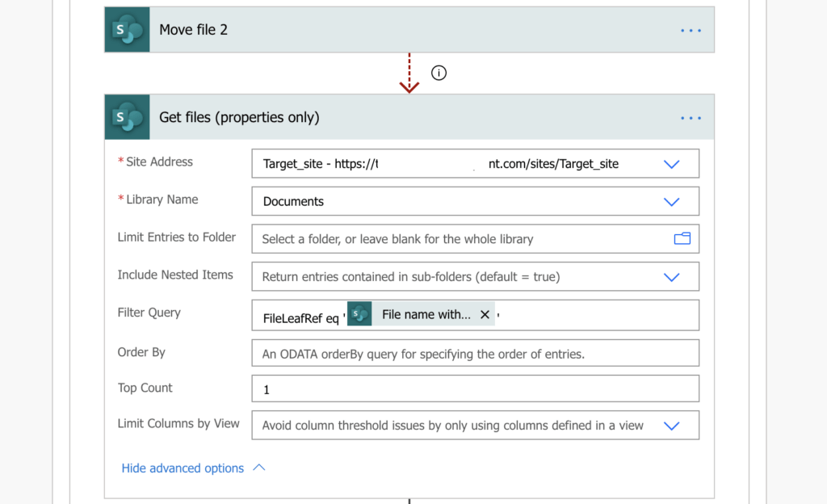The width and height of the screenshot is (827, 504).
Task: Open the Site Address dropdown
Action: coord(671,163)
